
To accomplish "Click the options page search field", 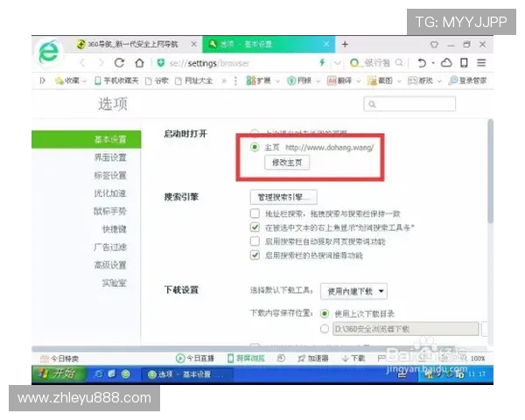I will click(x=409, y=104).
